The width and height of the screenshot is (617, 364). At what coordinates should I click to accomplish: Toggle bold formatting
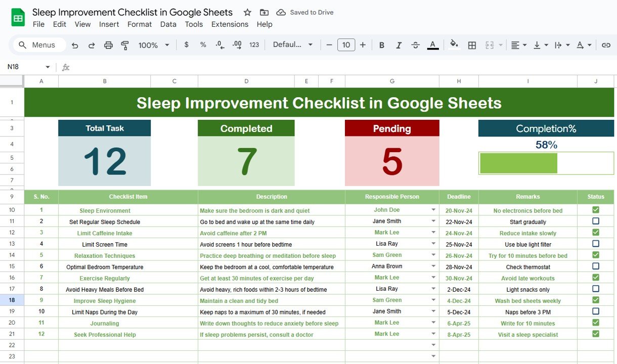coord(382,45)
